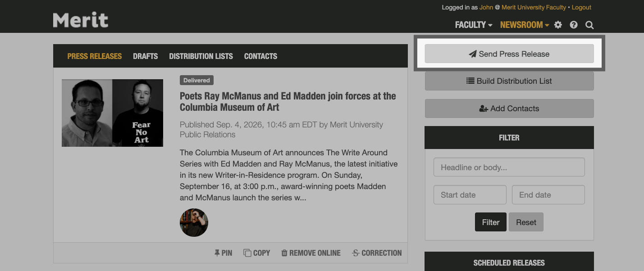Open the settings gear icon

point(558,25)
